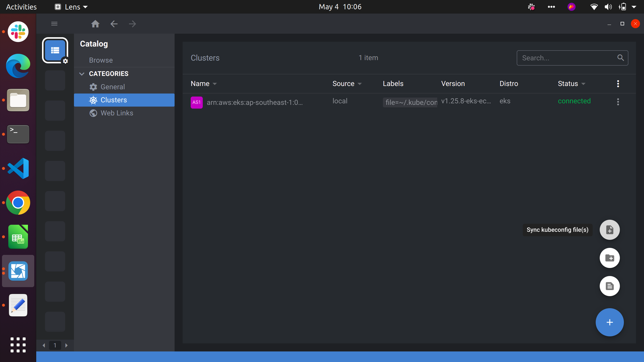Sort by the Status column arrow
Image resolution: width=644 pixels, height=362 pixels.
[x=583, y=84]
